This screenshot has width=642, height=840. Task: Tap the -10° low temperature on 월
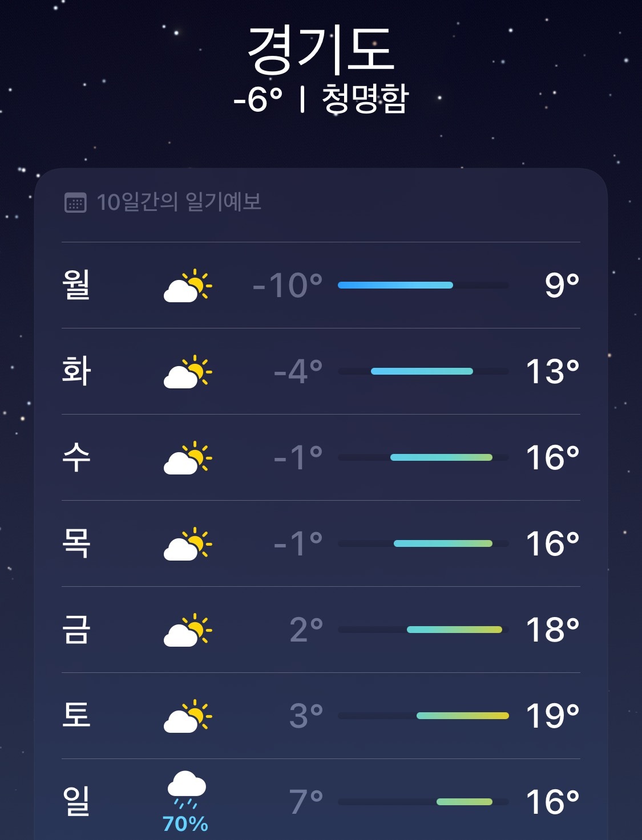pyautogui.click(x=288, y=285)
